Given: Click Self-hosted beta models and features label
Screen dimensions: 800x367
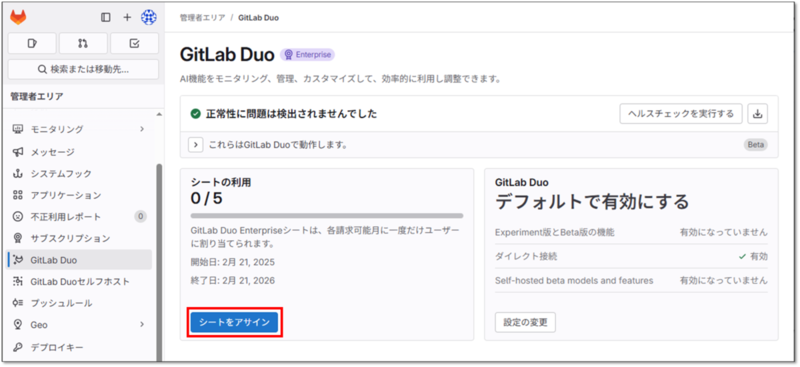Looking at the screenshot, I should [574, 280].
